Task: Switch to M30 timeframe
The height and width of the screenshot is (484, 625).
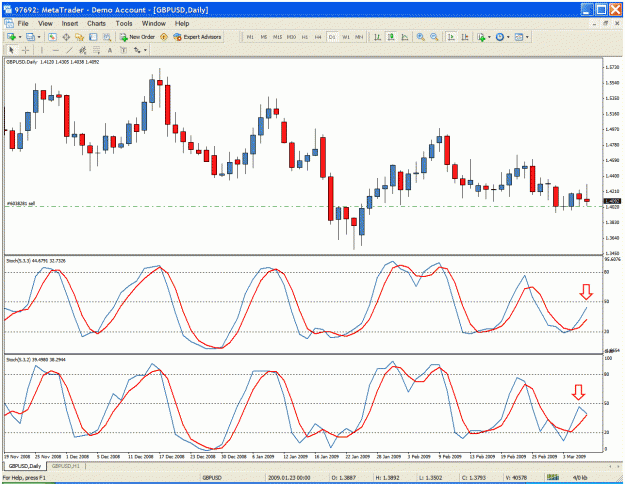Action: coord(291,37)
